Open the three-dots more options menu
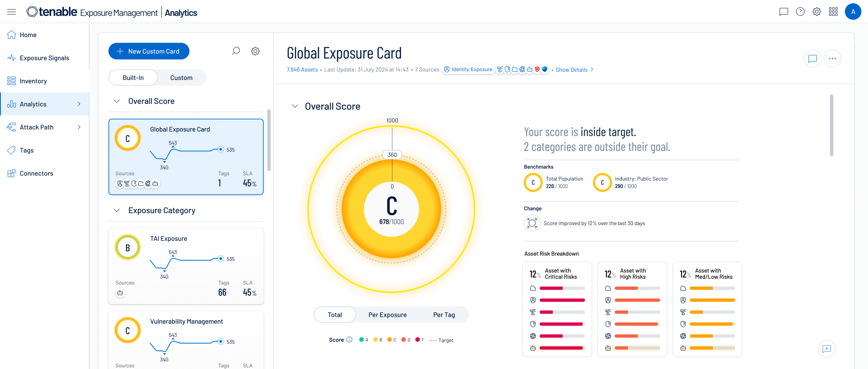This screenshot has width=868, height=369. pos(832,59)
